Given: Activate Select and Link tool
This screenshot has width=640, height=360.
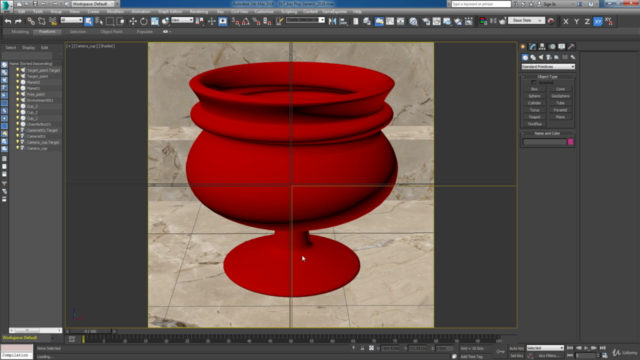Looking at the screenshot, I should [31, 21].
